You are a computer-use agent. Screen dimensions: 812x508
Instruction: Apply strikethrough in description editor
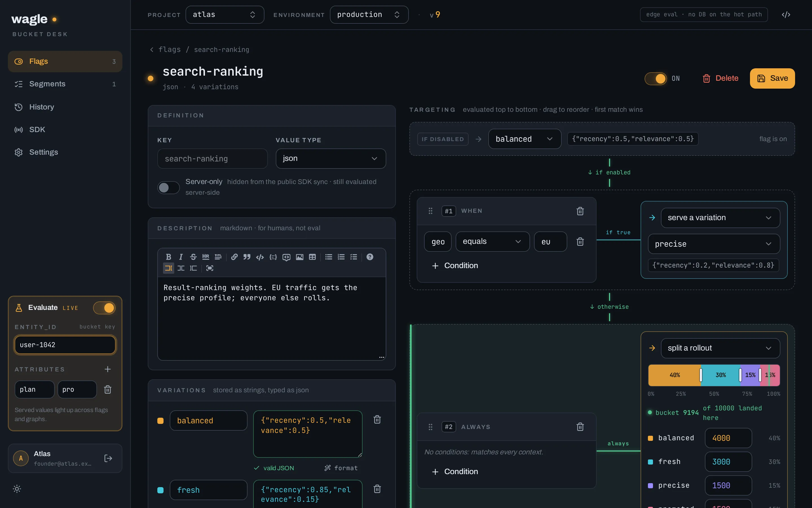tap(193, 257)
